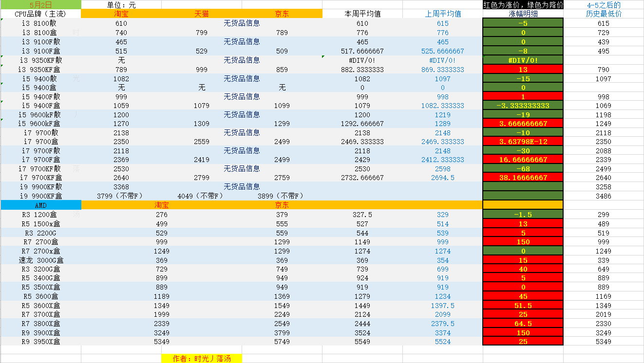Click the red 38.16666667 cell
Image resolution: width=644 pixels, height=363 pixels.
coord(523,178)
